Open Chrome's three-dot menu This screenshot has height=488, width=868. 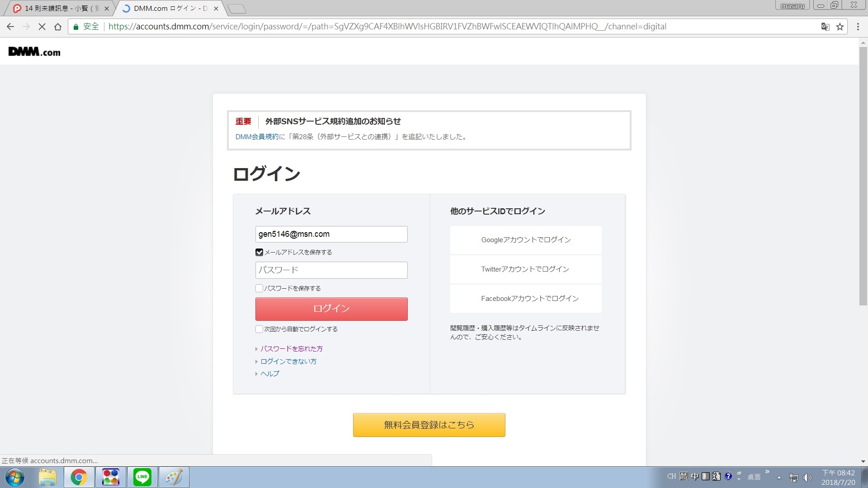pos(858,27)
